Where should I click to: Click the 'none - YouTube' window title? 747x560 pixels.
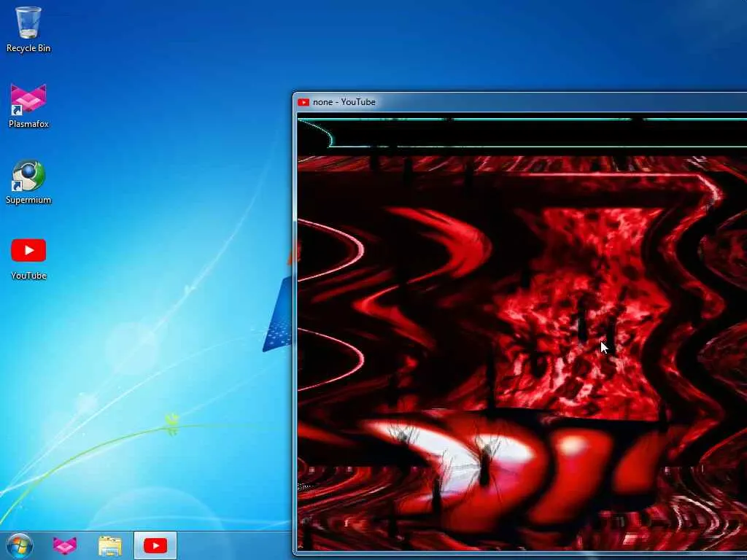coord(344,102)
